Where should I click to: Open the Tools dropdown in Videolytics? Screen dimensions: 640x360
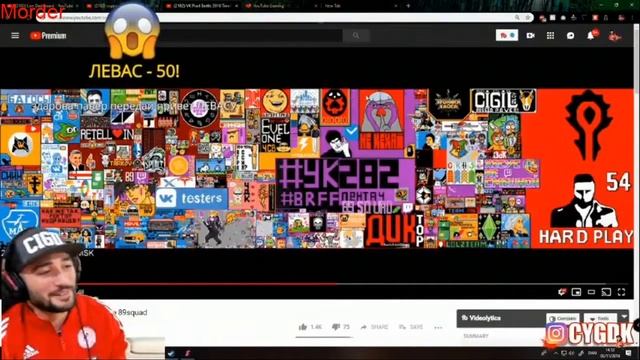point(600,318)
